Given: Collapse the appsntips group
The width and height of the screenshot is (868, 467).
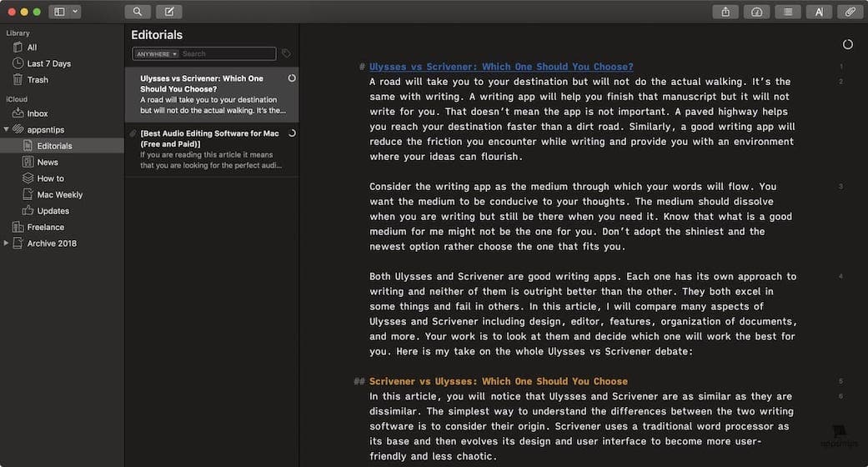Looking at the screenshot, I should (7, 129).
